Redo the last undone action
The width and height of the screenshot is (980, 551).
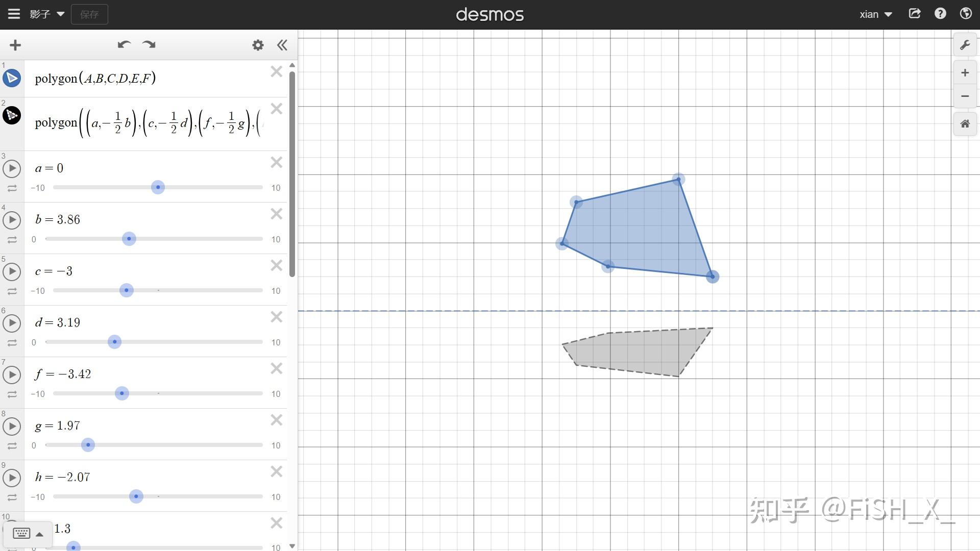pyautogui.click(x=149, y=45)
